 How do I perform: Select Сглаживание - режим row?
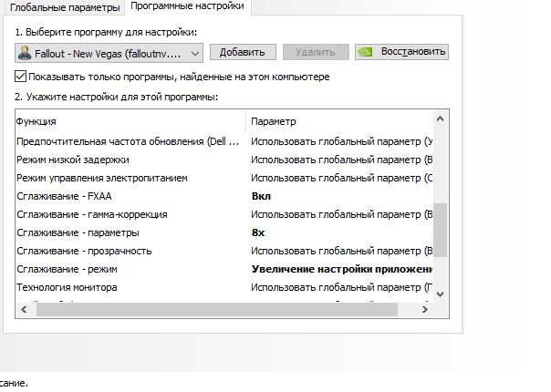pyautogui.click(x=224, y=270)
